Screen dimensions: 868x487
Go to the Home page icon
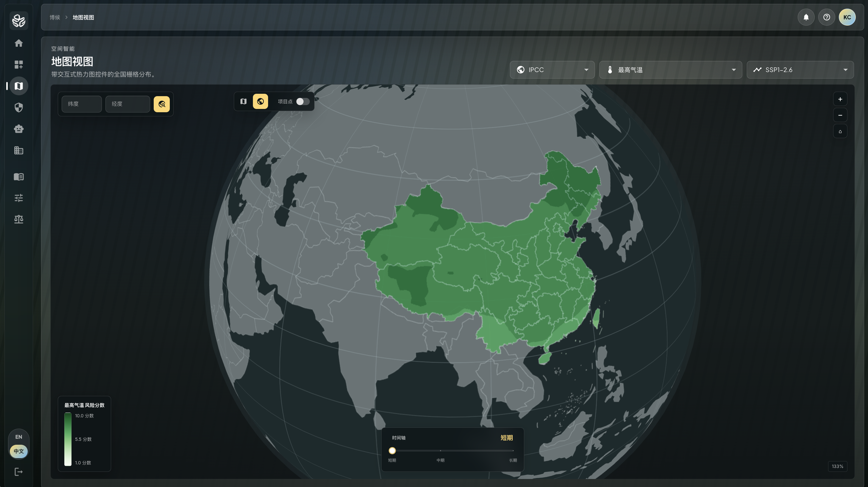(18, 43)
